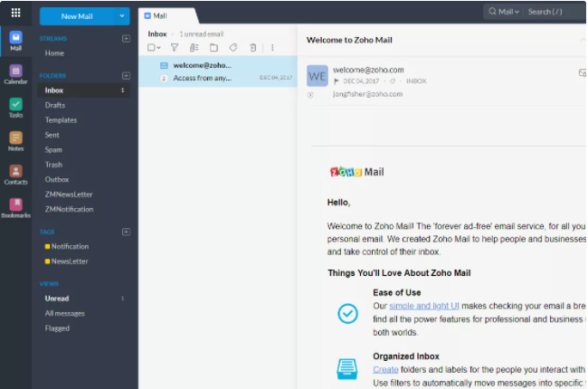Expand the New Mail dropdown arrow
Viewport: 588px width, 389px height.
[123, 16]
